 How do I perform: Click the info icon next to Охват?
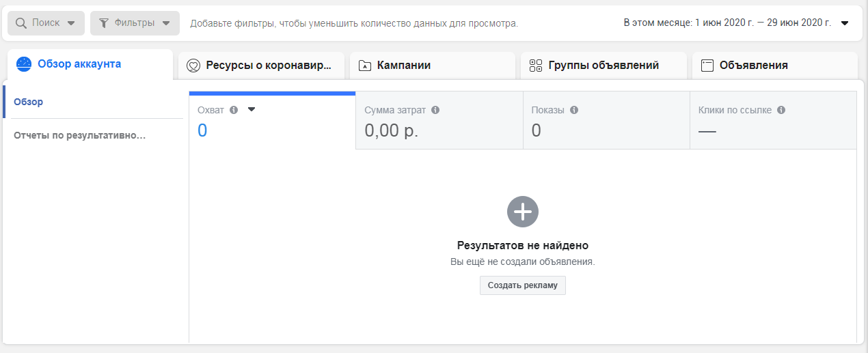click(234, 110)
